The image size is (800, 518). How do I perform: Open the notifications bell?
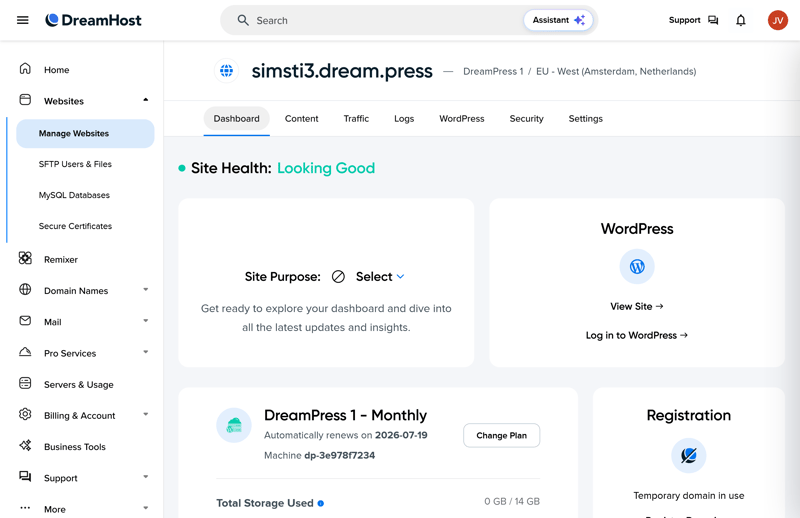(x=741, y=20)
